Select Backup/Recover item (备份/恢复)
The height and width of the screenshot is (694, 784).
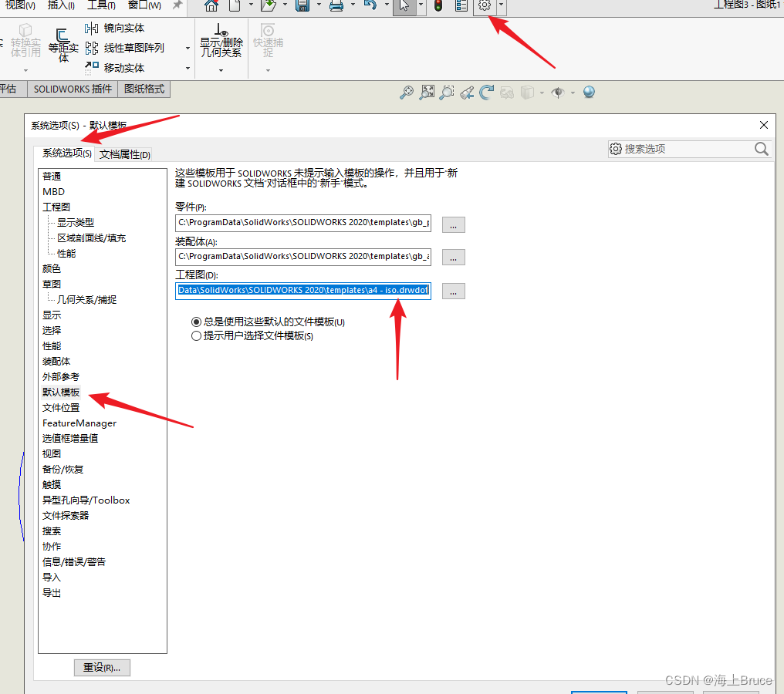63,469
